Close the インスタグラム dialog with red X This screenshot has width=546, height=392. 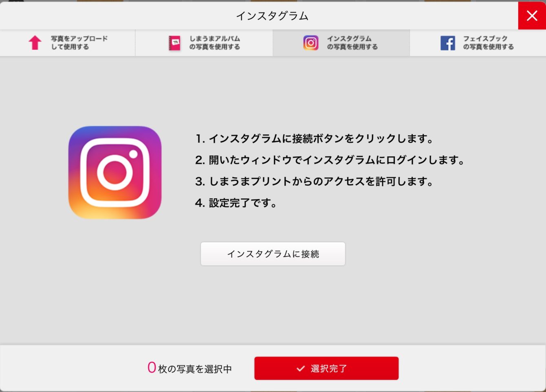532,15
